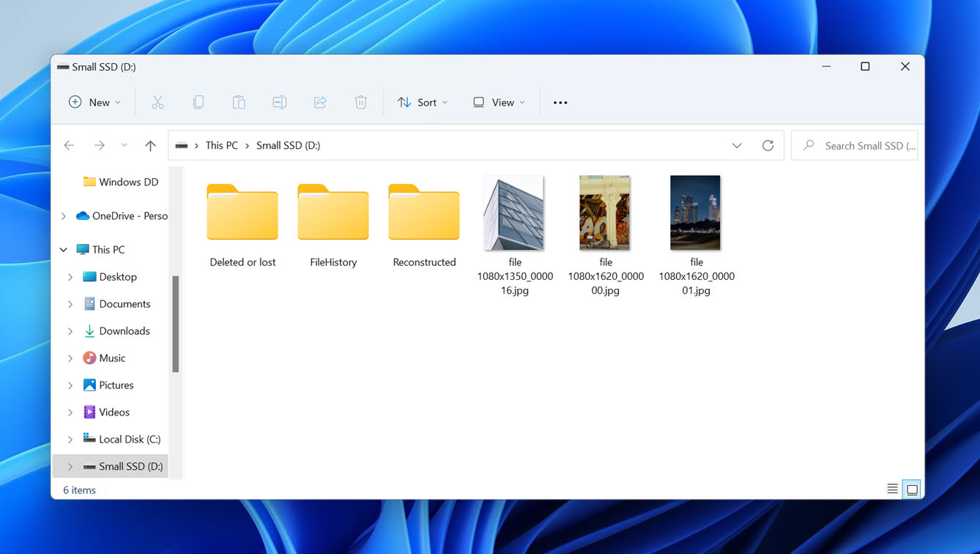Click the Rename icon in toolbar

click(x=279, y=103)
